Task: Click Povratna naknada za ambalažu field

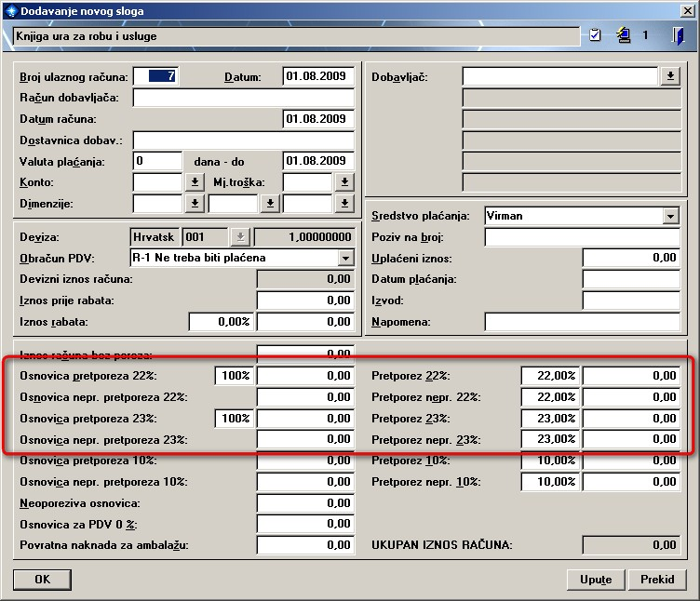Action: click(306, 545)
